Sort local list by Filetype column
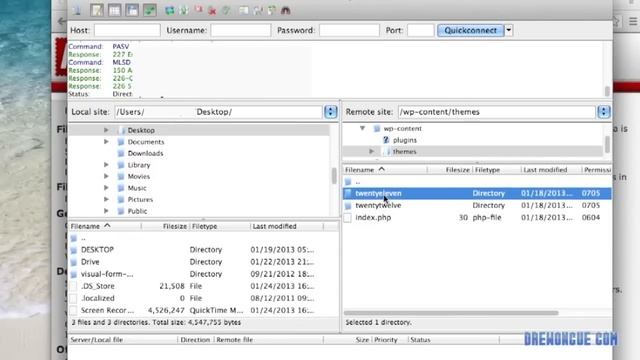Screen dimensions: 640x360 (x=220, y=226)
